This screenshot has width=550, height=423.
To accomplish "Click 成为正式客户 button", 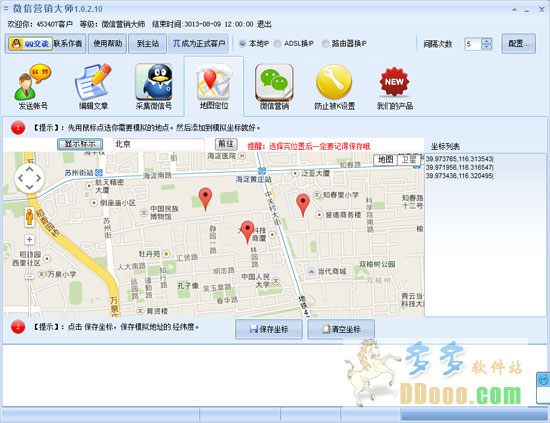I will coord(199,44).
